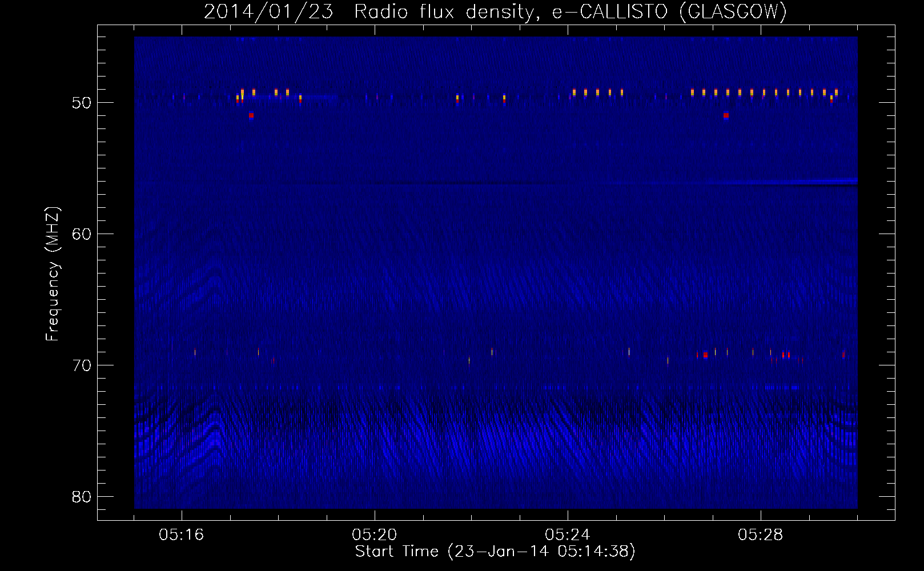Click the 80 frequency tick label
Image resolution: width=924 pixels, height=571 pixels.
[x=82, y=497]
